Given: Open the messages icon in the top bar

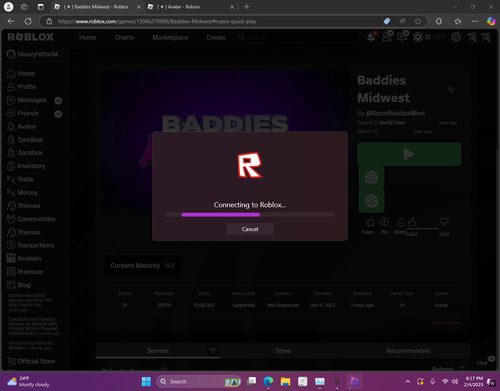Looking at the screenshot, I should (403, 37).
